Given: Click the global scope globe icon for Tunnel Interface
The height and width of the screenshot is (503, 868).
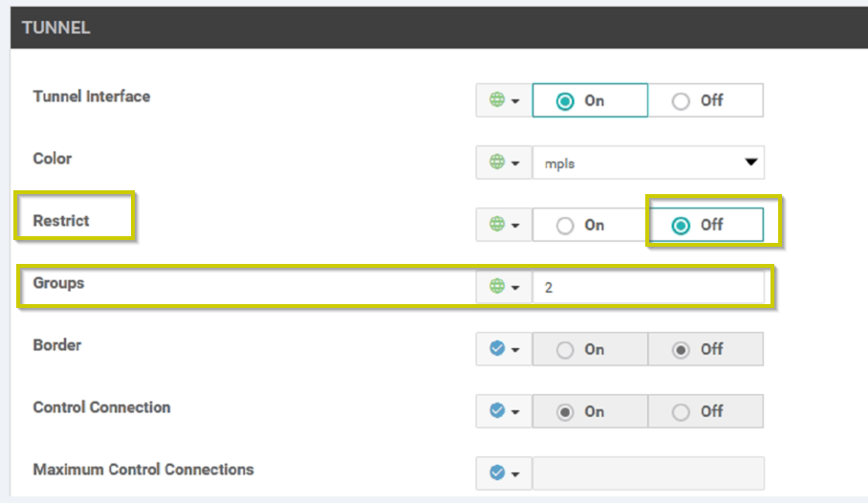Looking at the screenshot, I should click(x=497, y=99).
